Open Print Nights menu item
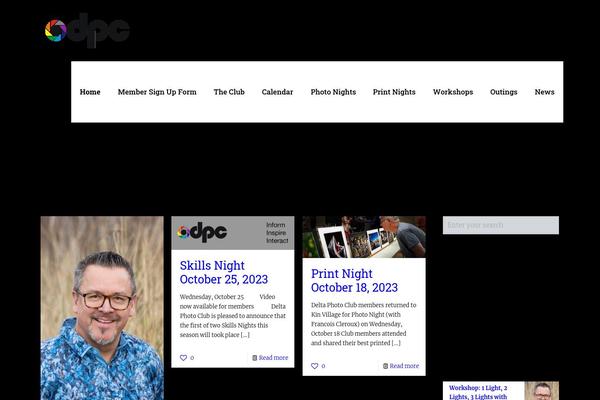The image size is (600, 400). [394, 92]
